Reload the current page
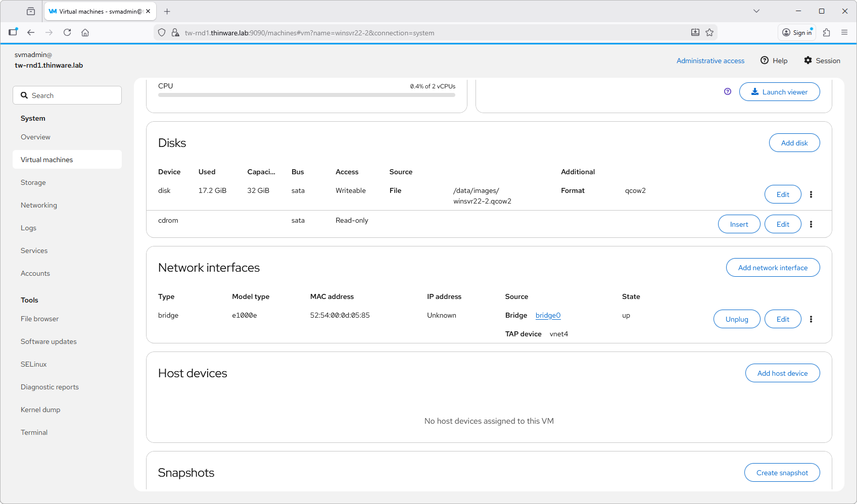 67,32
